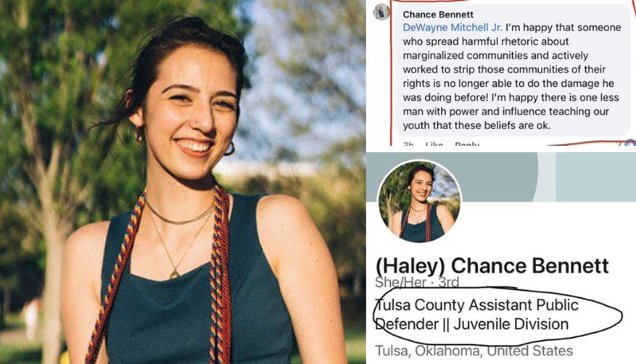Click the Tulsa County Assistant Public Defender headline
Screen dimensions: 636x364
pyautogui.click(x=476, y=315)
